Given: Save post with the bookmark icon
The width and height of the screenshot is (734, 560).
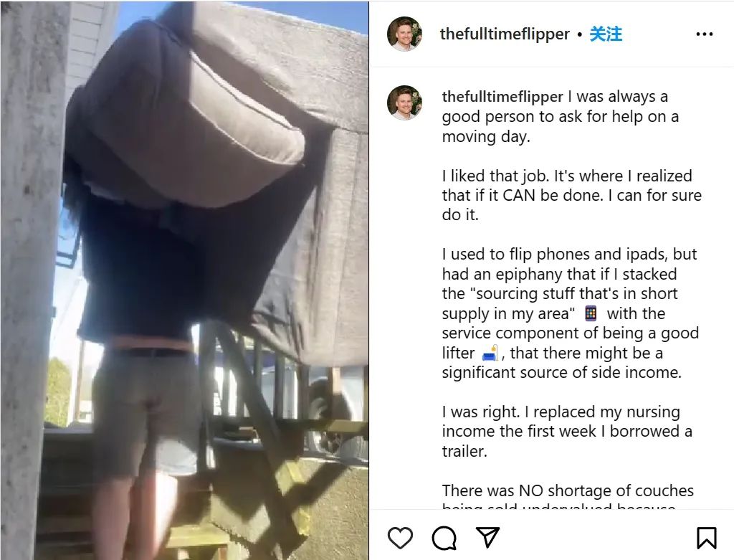Looking at the screenshot, I should [x=706, y=538].
